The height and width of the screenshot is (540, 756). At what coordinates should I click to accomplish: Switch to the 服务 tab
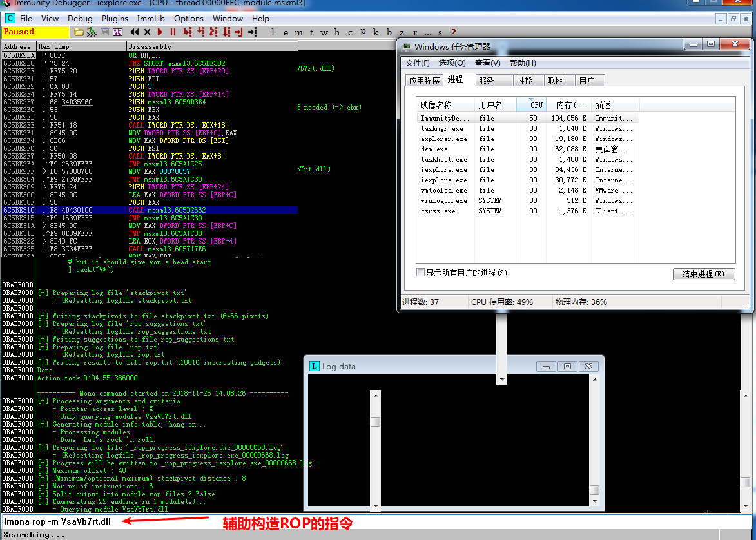point(494,81)
